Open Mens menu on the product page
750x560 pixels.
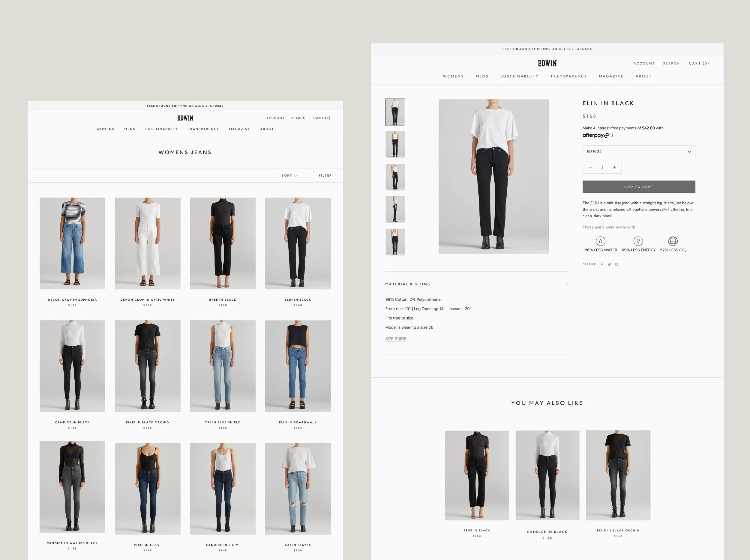[482, 76]
